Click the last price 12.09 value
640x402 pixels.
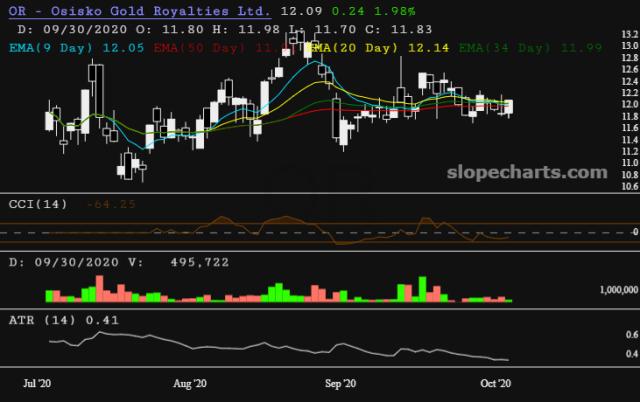click(x=301, y=11)
